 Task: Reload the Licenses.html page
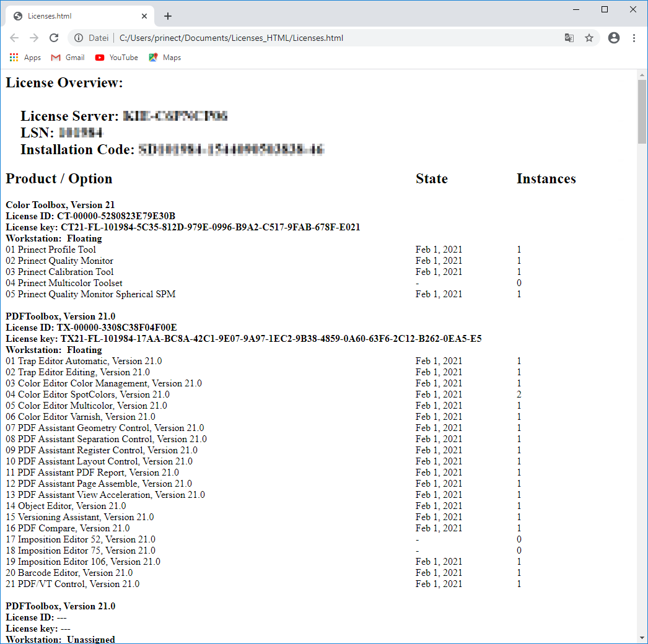54,38
